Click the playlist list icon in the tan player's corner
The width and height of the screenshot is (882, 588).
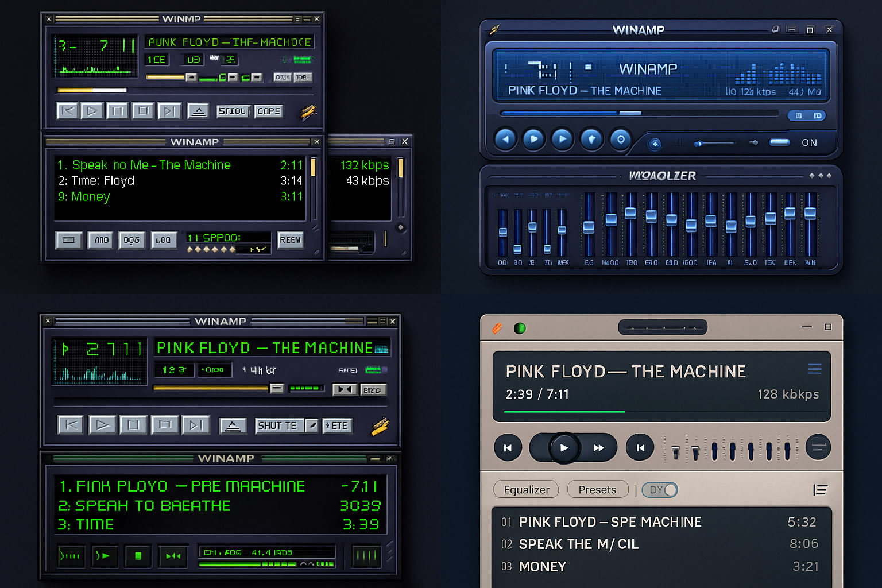pyautogui.click(x=821, y=489)
